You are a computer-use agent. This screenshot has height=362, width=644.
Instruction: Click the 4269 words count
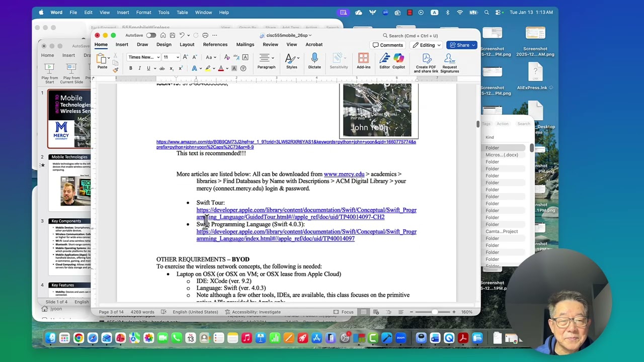pos(142,312)
